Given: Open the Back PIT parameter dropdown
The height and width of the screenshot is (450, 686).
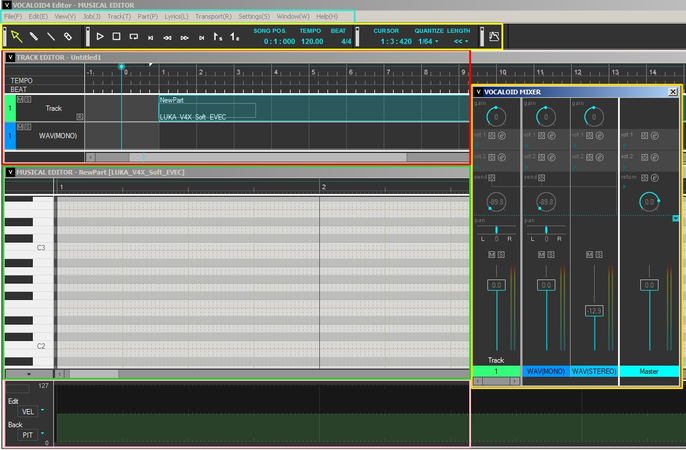Looking at the screenshot, I should tap(42, 433).
